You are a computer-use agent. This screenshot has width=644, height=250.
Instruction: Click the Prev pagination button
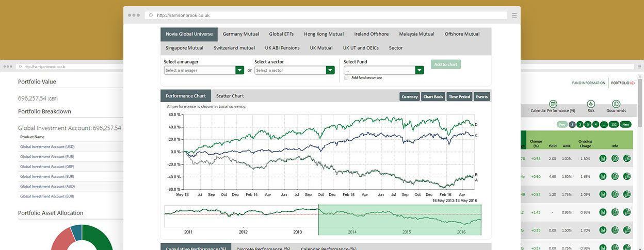562,124
